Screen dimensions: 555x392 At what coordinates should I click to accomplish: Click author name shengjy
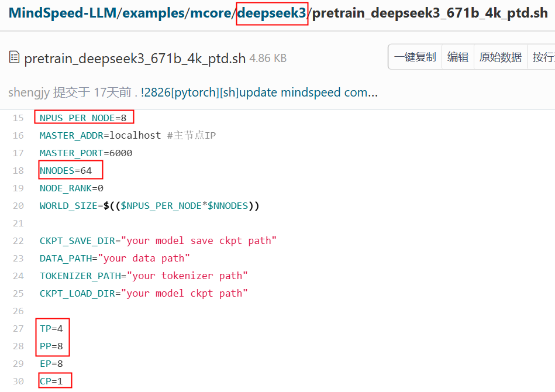[29, 93]
